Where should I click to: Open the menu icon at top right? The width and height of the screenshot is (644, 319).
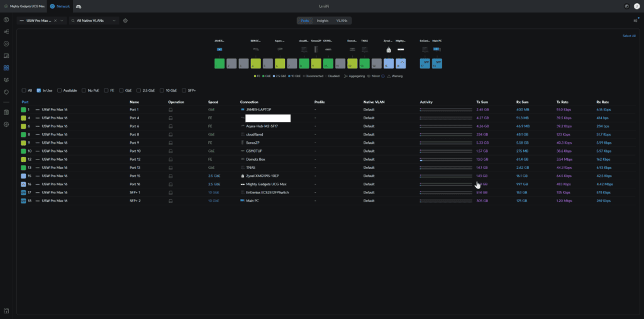635,21
